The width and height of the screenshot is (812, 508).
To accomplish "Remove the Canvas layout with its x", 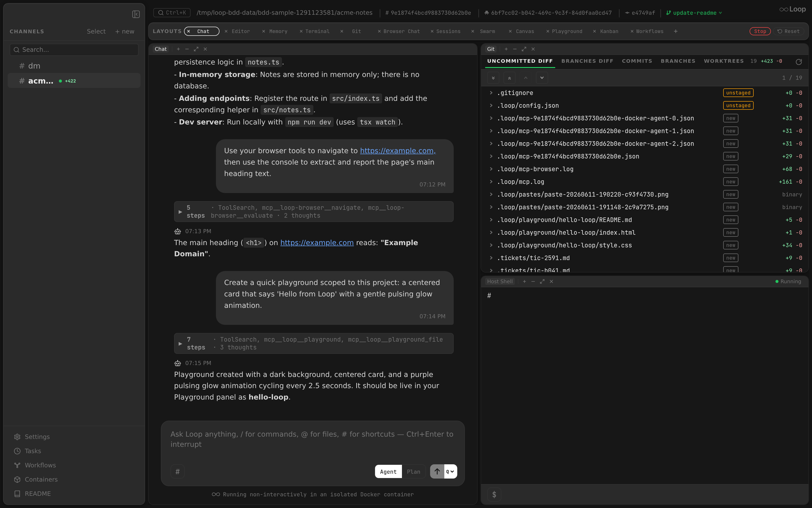I will tap(510, 31).
